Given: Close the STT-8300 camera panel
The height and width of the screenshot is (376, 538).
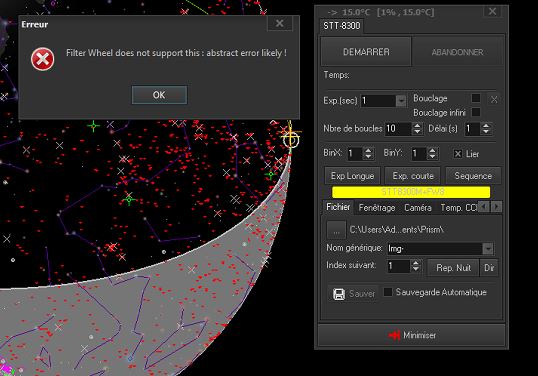Looking at the screenshot, I should point(493,11).
